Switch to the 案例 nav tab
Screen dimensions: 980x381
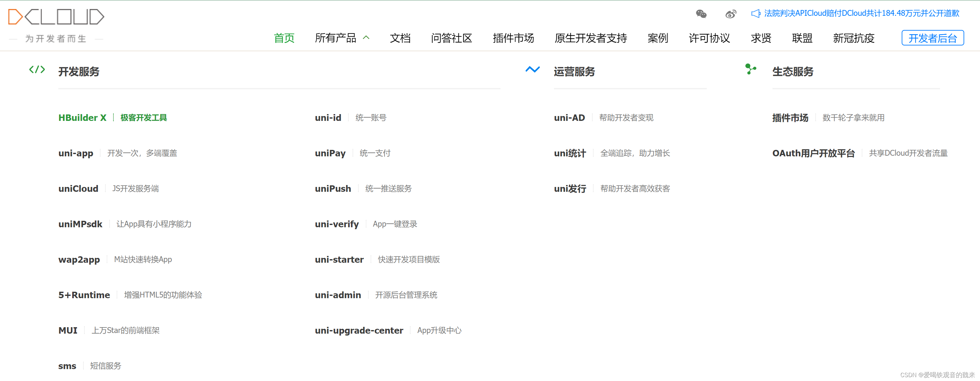[658, 38]
